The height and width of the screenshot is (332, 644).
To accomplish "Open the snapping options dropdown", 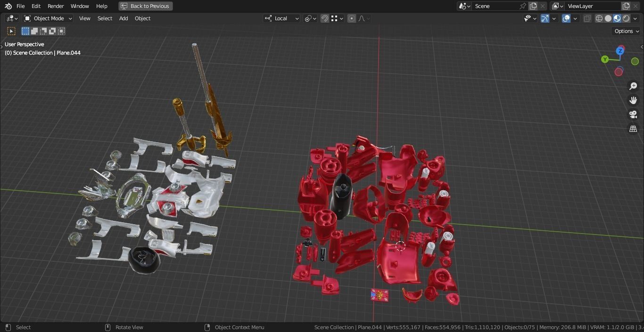I will pyautogui.click(x=337, y=18).
